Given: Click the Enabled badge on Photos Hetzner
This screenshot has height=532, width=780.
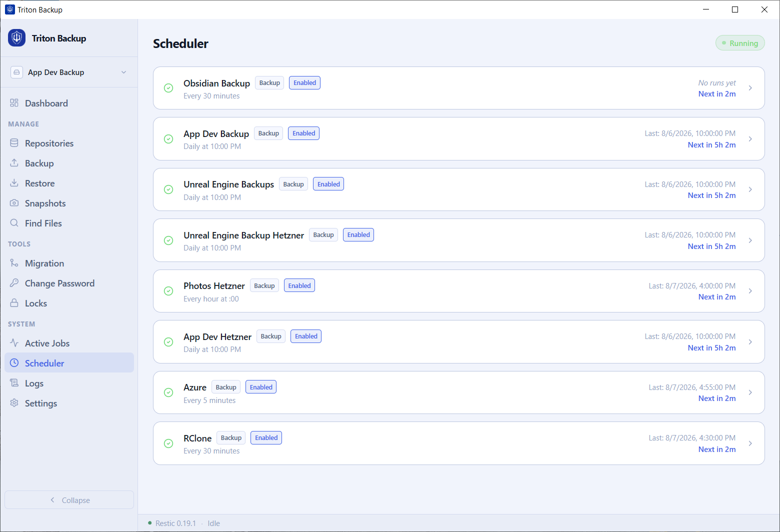Looking at the screenshot, I should point(299,285).
